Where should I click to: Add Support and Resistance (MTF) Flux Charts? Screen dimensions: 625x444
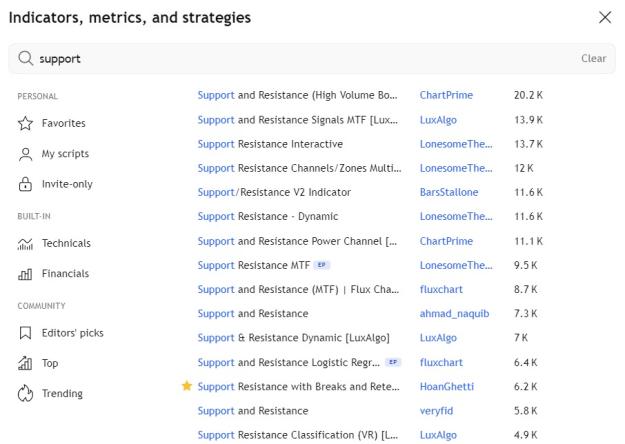coord(298,289)
